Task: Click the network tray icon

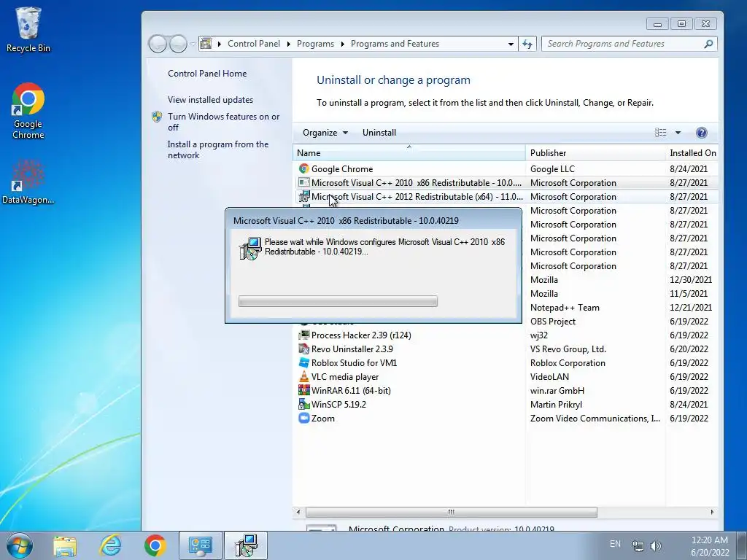Action: (x=638, y=545)
